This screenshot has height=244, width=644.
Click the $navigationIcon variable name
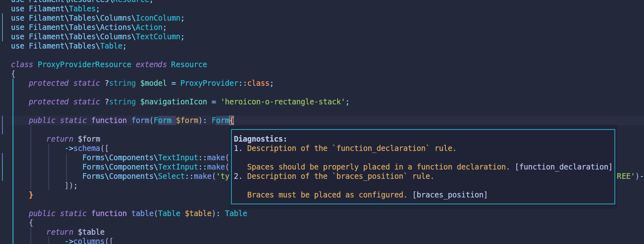(x=173, y=102)
